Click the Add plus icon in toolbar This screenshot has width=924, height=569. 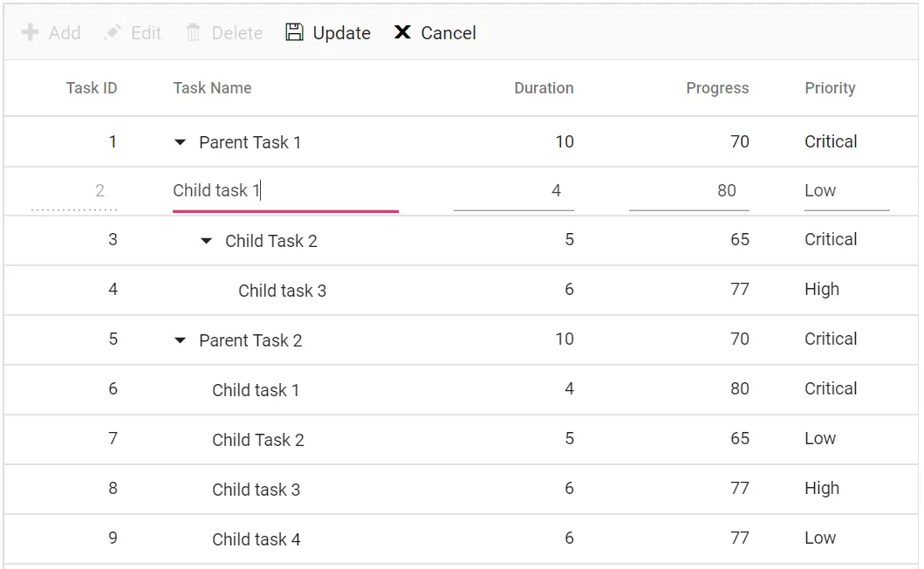[x=31, y=32]
